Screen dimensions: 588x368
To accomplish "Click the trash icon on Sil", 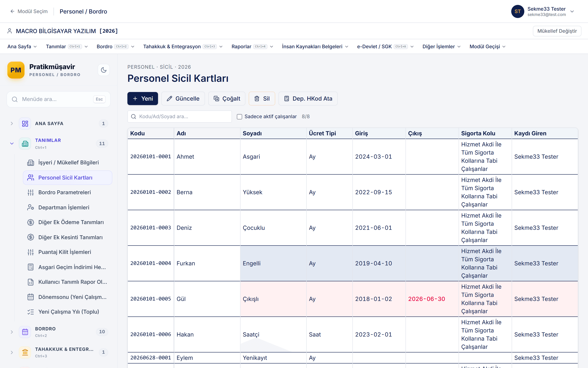I will click(257, 99).
